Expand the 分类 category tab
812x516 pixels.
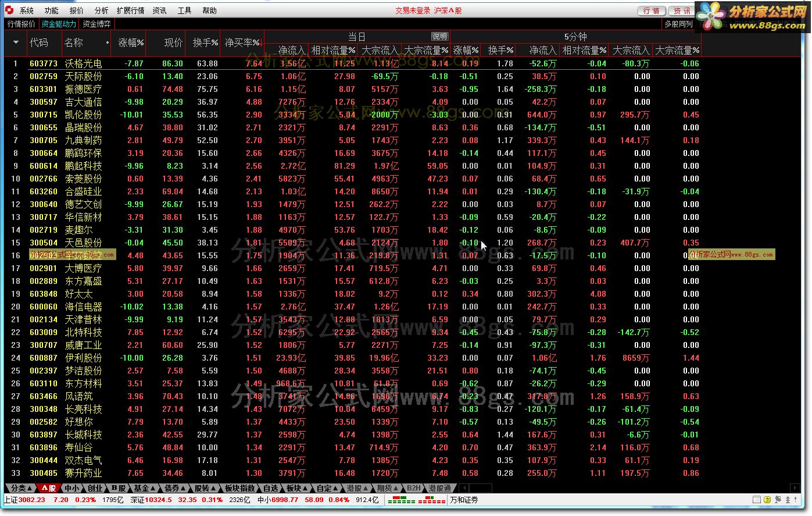tap(22, 488)
